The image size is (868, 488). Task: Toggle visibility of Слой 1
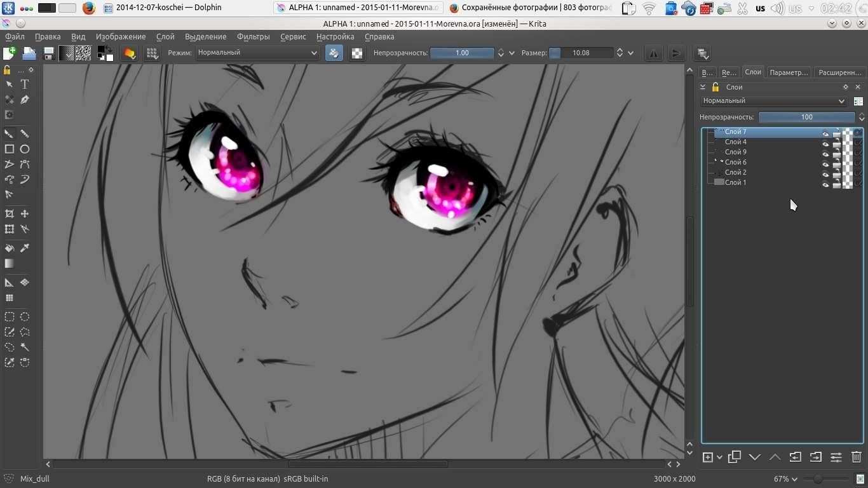pyautogui.click(x=825, y=184)
